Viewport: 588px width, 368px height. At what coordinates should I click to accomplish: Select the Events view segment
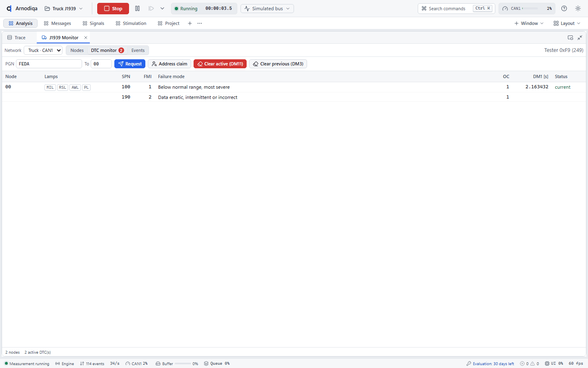[x=138, y=50]
